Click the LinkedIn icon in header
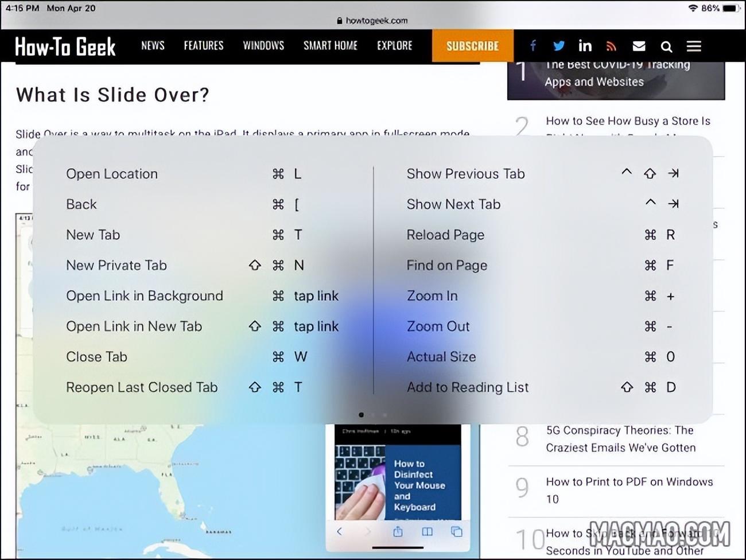 click(585, 46)
